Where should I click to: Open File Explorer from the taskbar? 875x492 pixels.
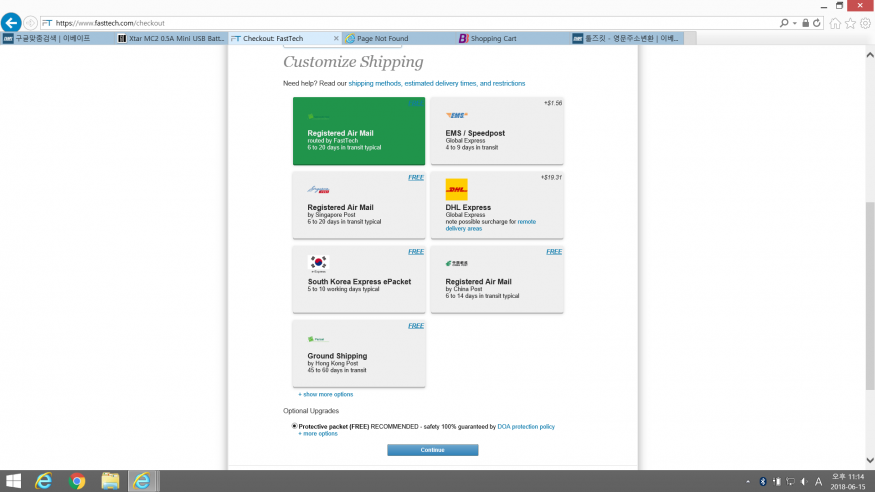coord(110,481)
